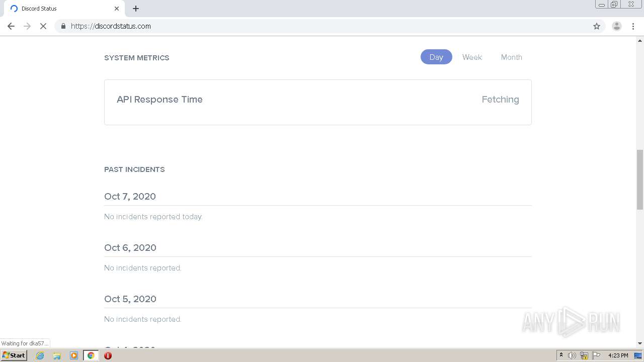Show hidden system tray icons

point(561,355)
